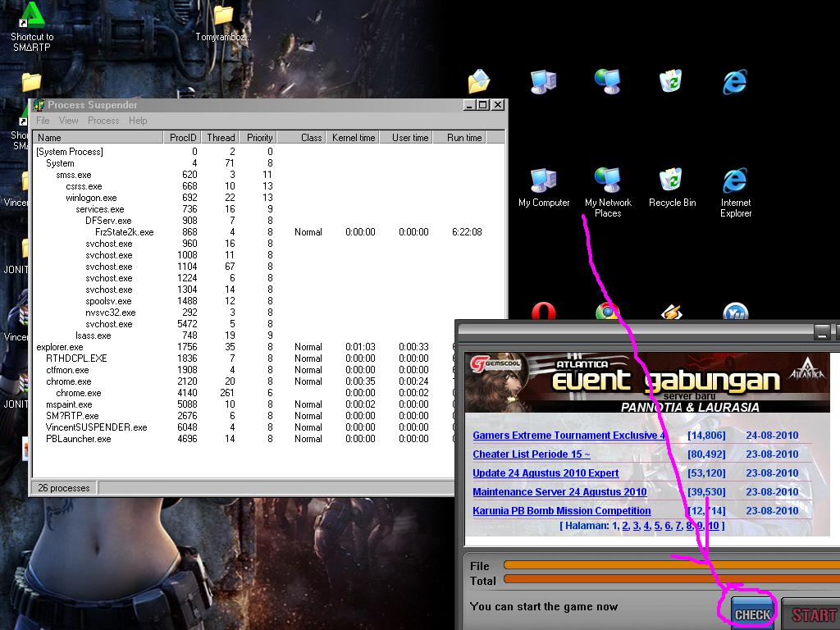Screen dimensions: 840x630
Task: Click the START button in the launcher
Action: 812,615
